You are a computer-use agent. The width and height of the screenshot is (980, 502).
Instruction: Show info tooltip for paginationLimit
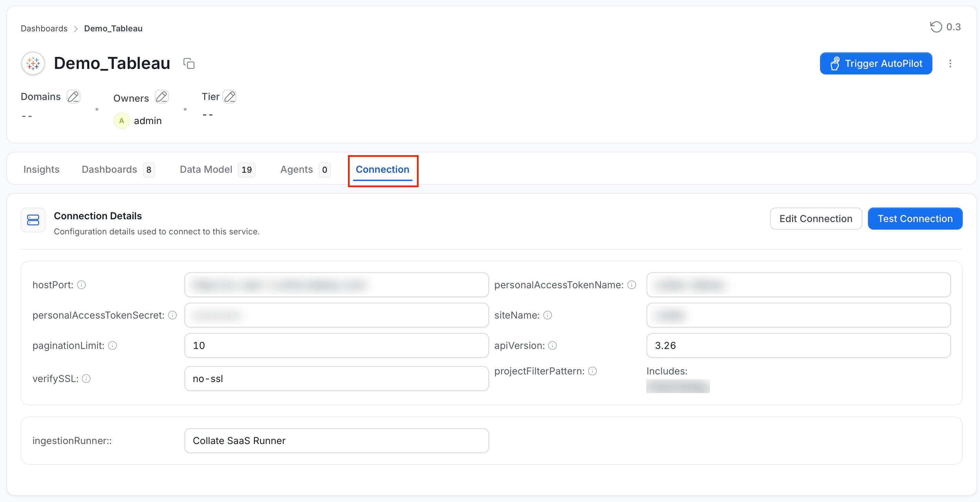point(113,346)
